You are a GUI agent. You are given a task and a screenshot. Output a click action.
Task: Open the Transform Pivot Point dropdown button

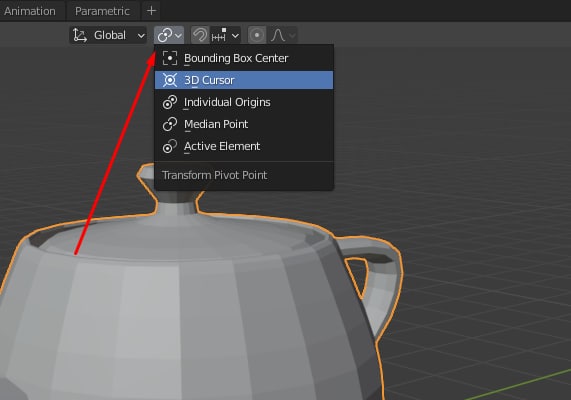pos(169,35)
